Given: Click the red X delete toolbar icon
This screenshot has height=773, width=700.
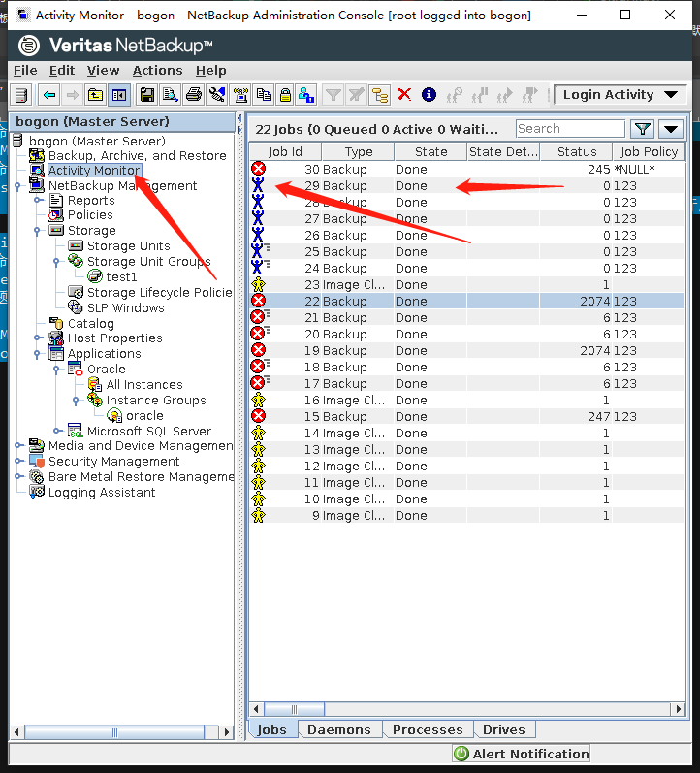Looking at the screenshot, I should tap(404, 94).
